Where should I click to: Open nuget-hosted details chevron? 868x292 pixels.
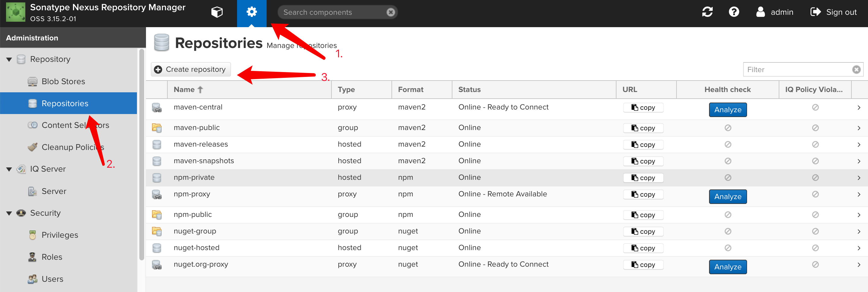[x=859, y=248]
